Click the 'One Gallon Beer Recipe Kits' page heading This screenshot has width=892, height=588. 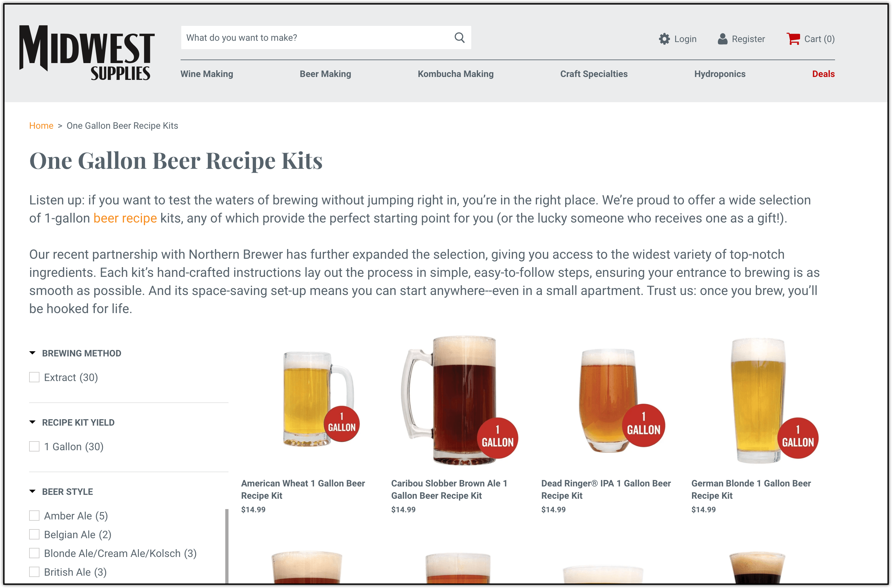coord(176,161)
